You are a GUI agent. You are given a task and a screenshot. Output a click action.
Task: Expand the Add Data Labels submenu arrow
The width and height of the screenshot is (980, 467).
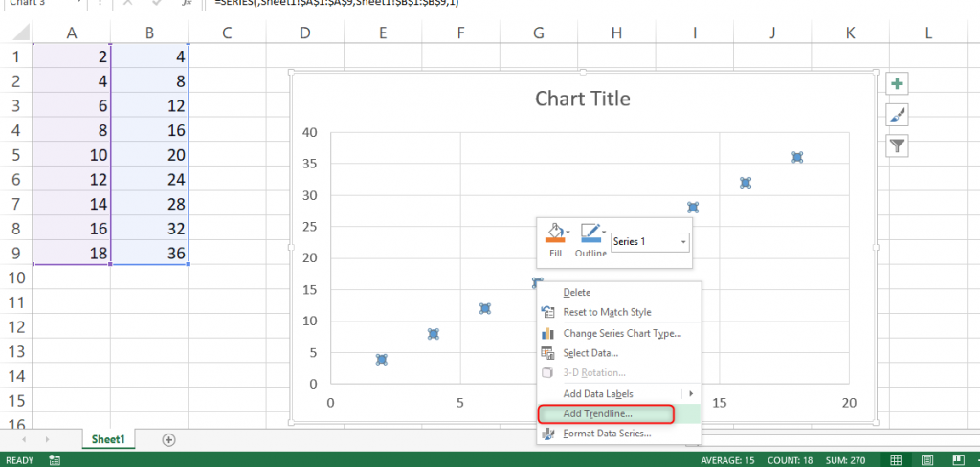pyautogui.click(x=690, y=393)
